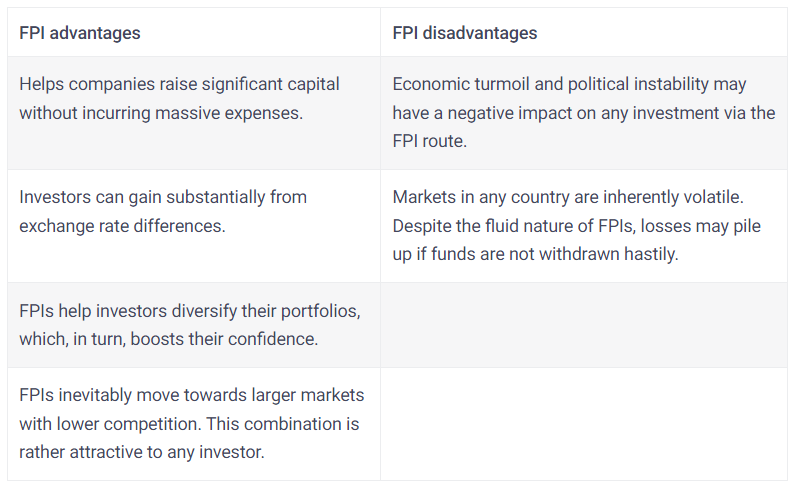Click the "FPI advantages" column header
Screen dimensions: 796x490
(80, 33)
